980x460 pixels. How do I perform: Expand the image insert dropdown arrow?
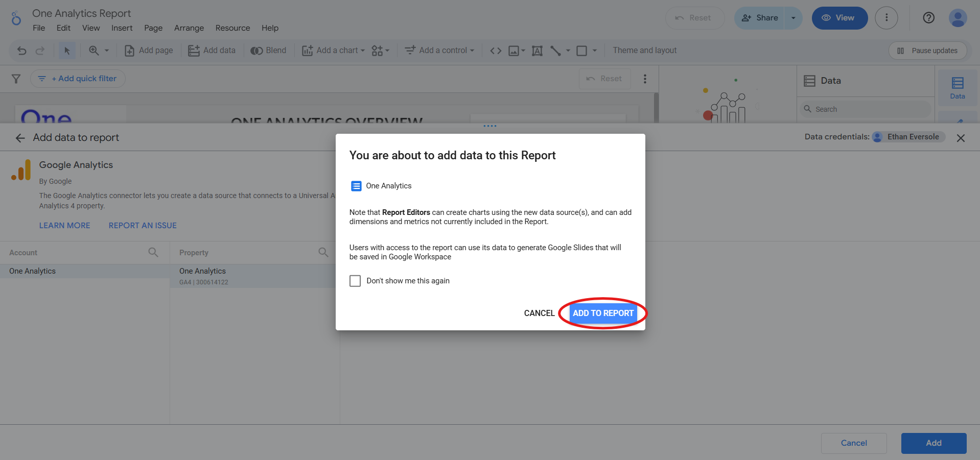click(x=523, y=51)
